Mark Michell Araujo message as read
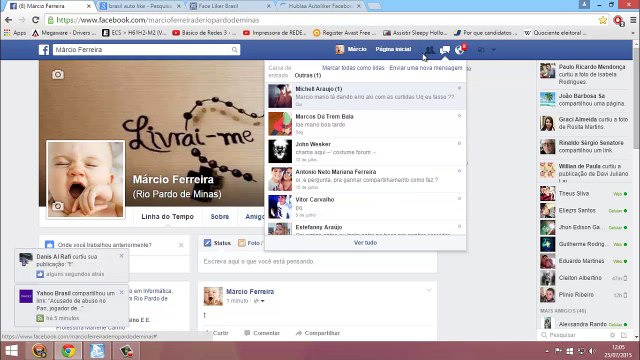 [x=459, y=88]
